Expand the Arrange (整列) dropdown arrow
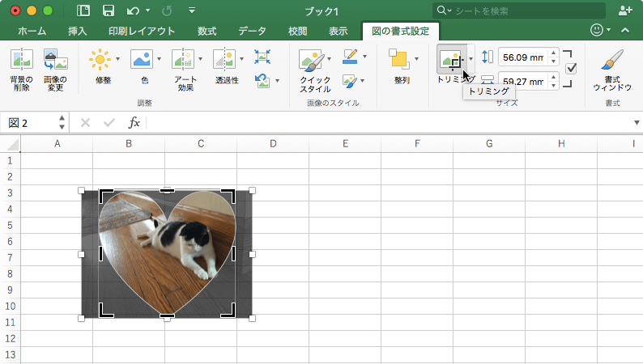 coord(416,59)
